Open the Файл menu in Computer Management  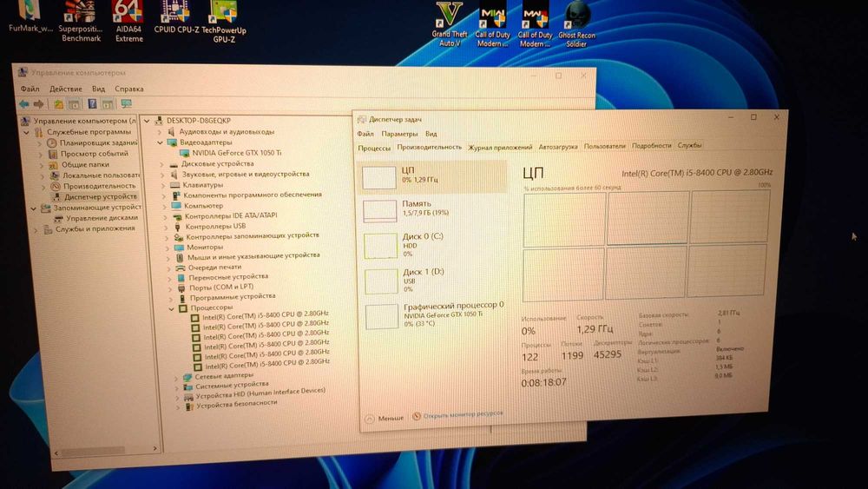[x=30, y=89]
